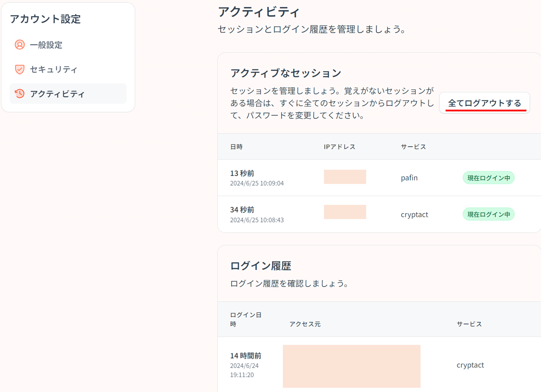Click the 'pafin' service cell
Screen dimensions: 541x392
[x=409, y=178]
